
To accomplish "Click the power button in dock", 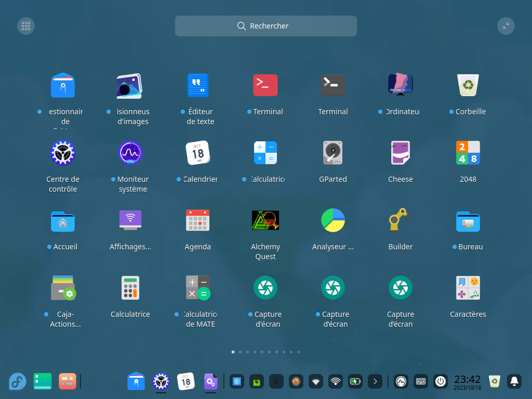I will 441,382.
